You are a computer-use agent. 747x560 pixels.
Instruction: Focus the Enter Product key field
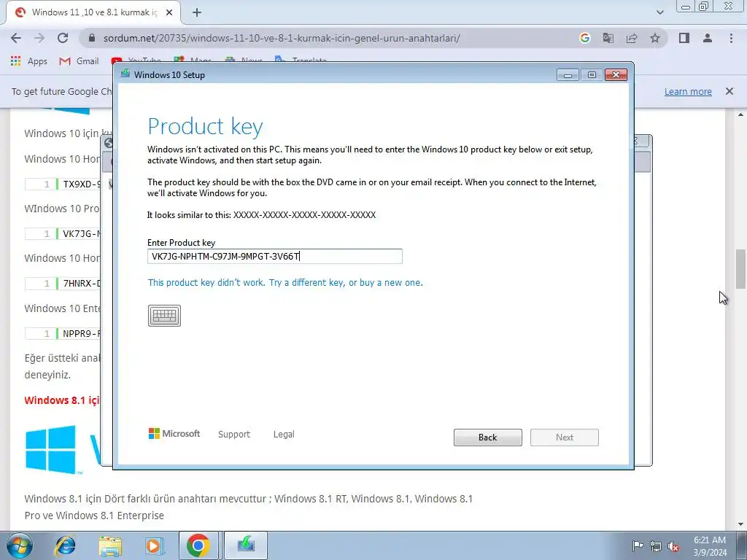click(x=275, y=256)
